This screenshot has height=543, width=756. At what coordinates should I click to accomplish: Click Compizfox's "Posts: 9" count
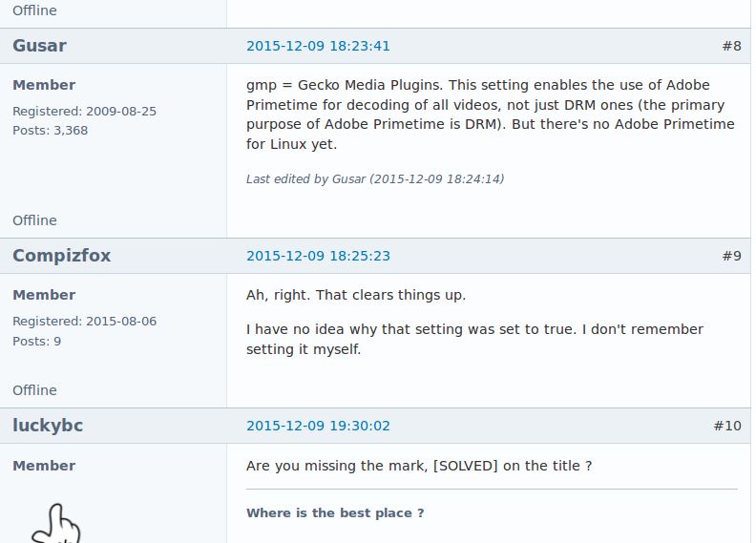(36, 342)
